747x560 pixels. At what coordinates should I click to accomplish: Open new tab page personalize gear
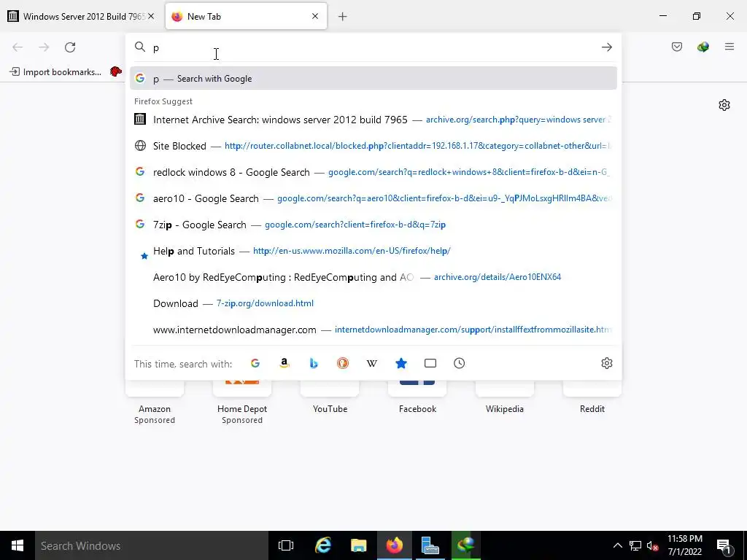(x=724, y=105)
